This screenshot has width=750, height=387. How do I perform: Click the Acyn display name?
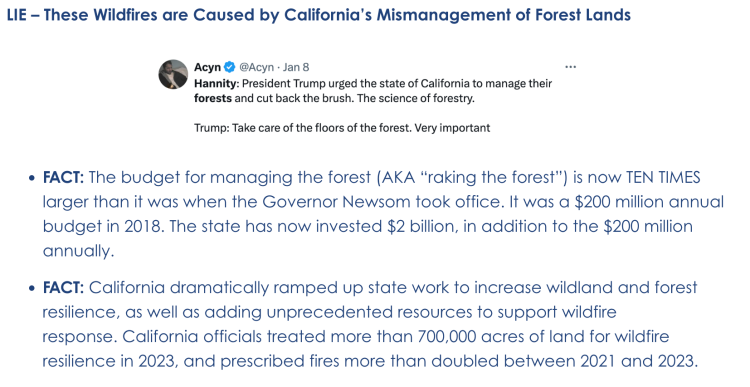[208, 67]
